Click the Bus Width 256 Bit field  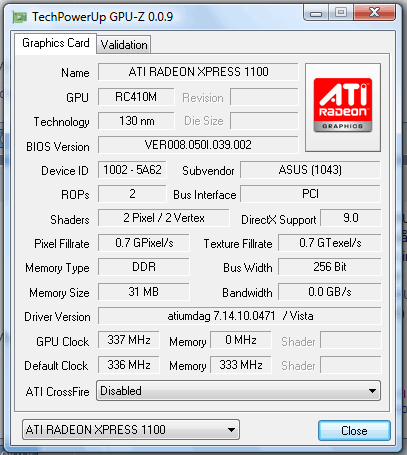[x=330, y=267]
